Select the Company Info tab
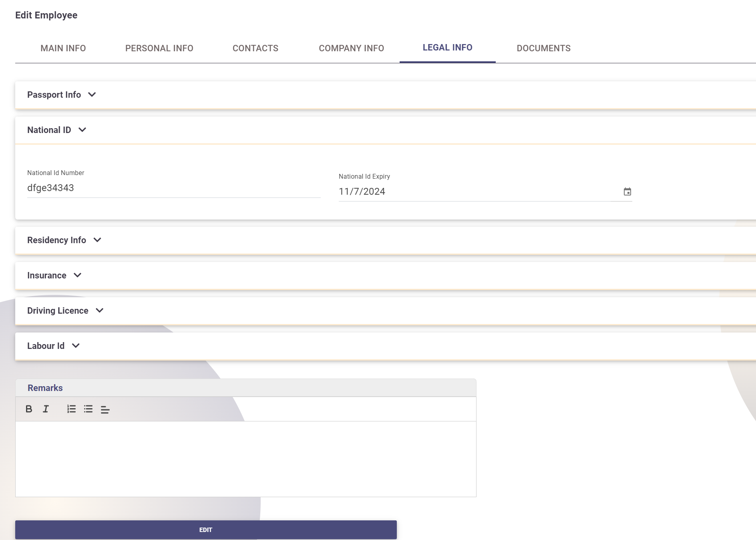Image resolution: width=756 pixels, height=540 pixels. coord(352,48)
